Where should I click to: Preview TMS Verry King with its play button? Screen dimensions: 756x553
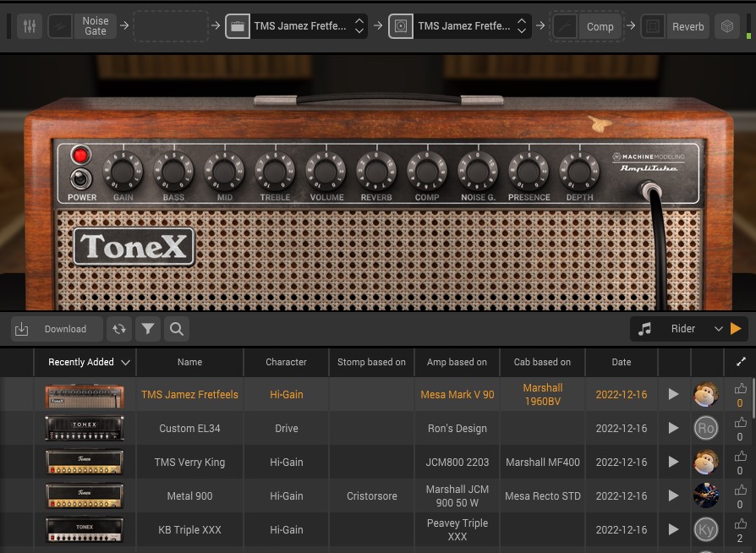(x=674, y=462)
